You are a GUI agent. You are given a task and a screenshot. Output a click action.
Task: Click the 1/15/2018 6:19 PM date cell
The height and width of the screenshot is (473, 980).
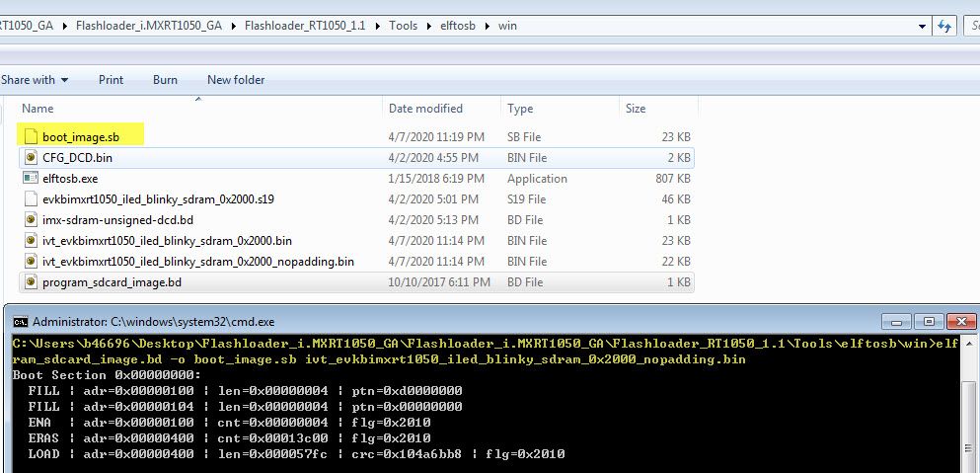[x=436, y=179]
